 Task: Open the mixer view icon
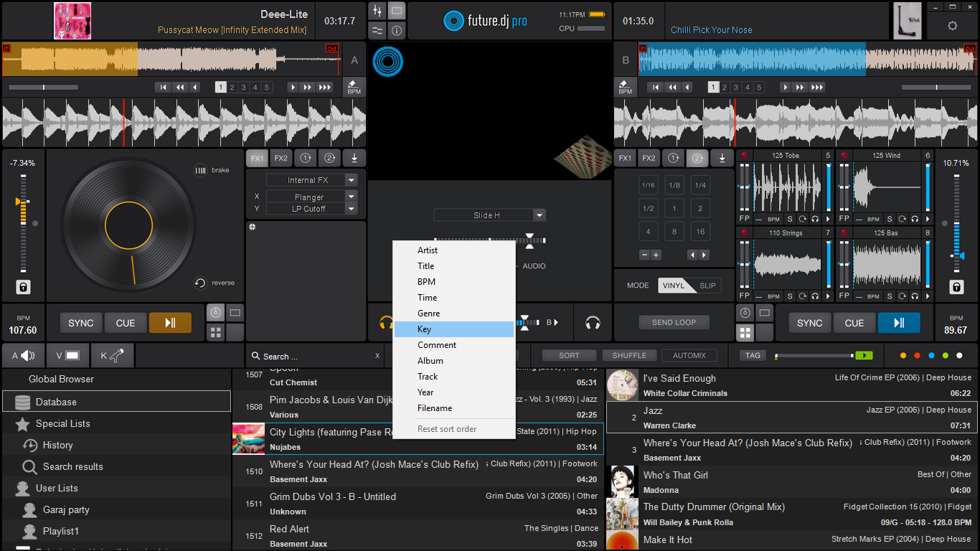pyautogui.click(x=377, y=11)
